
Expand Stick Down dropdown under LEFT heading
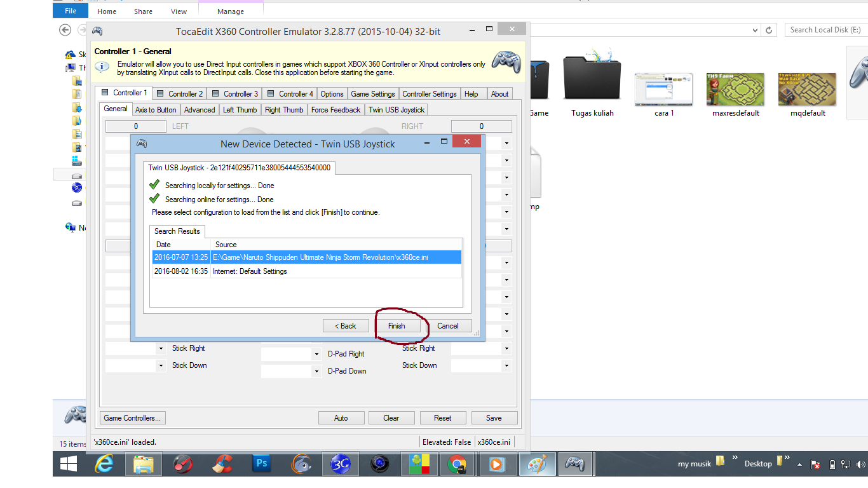coord(160,365)
